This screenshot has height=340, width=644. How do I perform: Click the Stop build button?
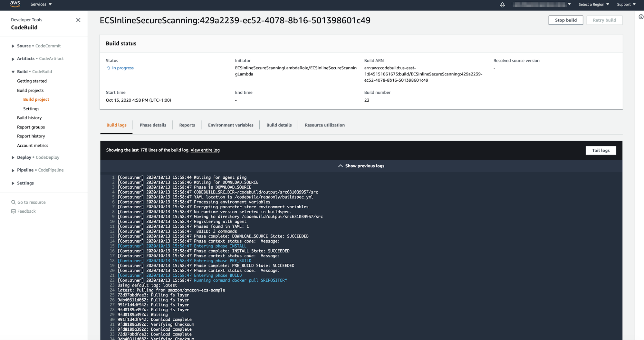[x=566, y=20]
